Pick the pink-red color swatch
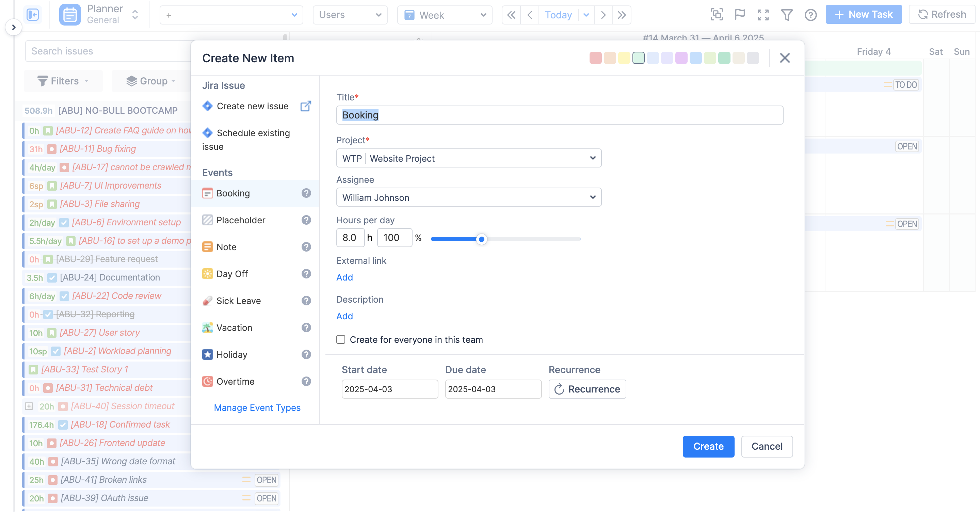Viewport: 980px width, 512px height. 595,58
